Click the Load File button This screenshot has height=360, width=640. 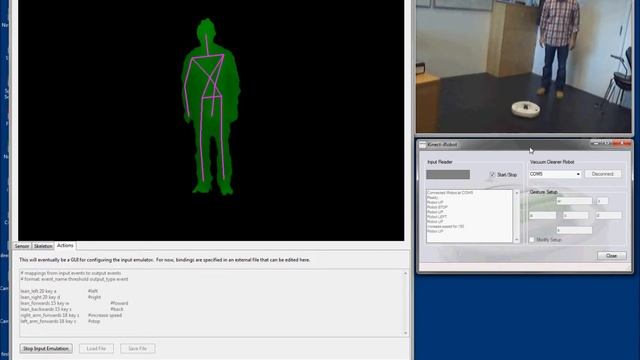pyautogui.click(x=96, y=349)
